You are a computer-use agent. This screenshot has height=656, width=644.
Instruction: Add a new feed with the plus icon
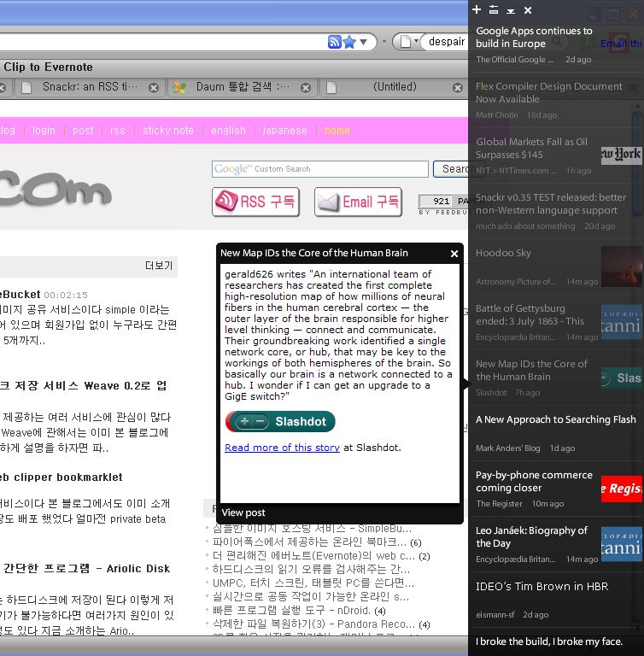coord(477,9)
